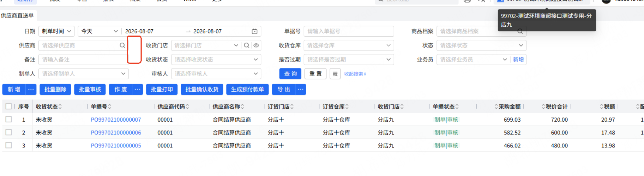Toggle select-all checkbox in table header

(x=9, y=106)
